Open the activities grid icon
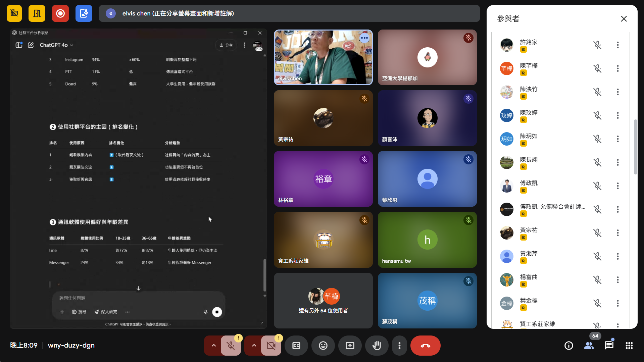The image size is (644, 362). point(629,346)
